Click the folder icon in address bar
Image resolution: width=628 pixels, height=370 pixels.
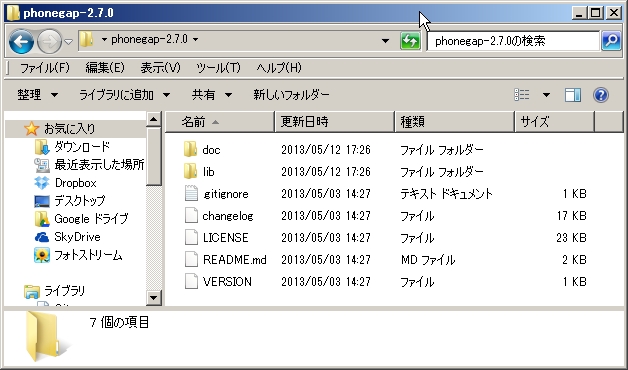tap(87, 40)
